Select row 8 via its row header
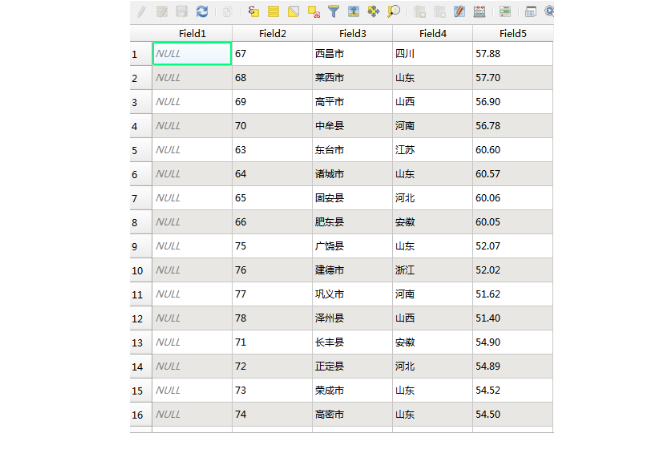The image size is (670, 452). click(141, 222)
